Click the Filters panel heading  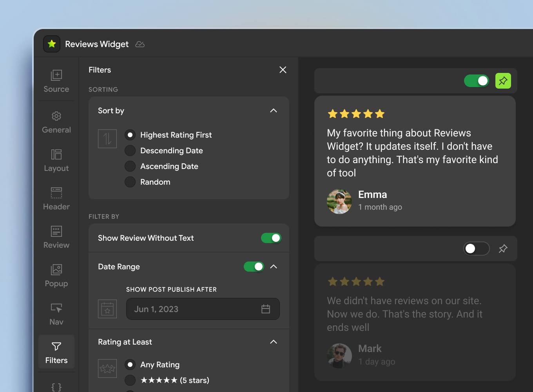click(100, 70)
